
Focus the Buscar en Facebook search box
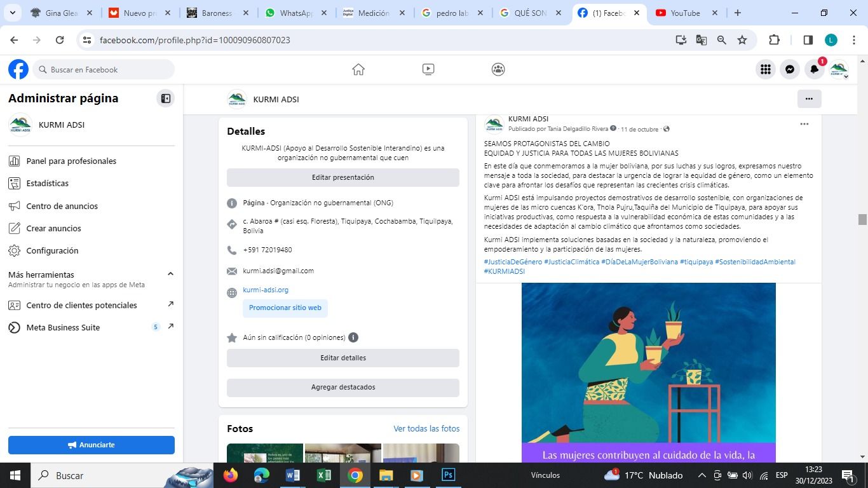point(104,69)
